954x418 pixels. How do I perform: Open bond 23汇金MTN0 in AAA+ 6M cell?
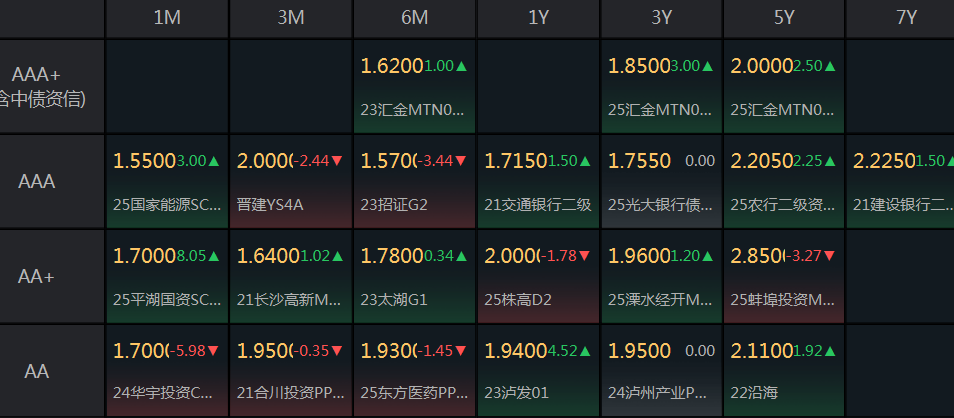point(413,110)
